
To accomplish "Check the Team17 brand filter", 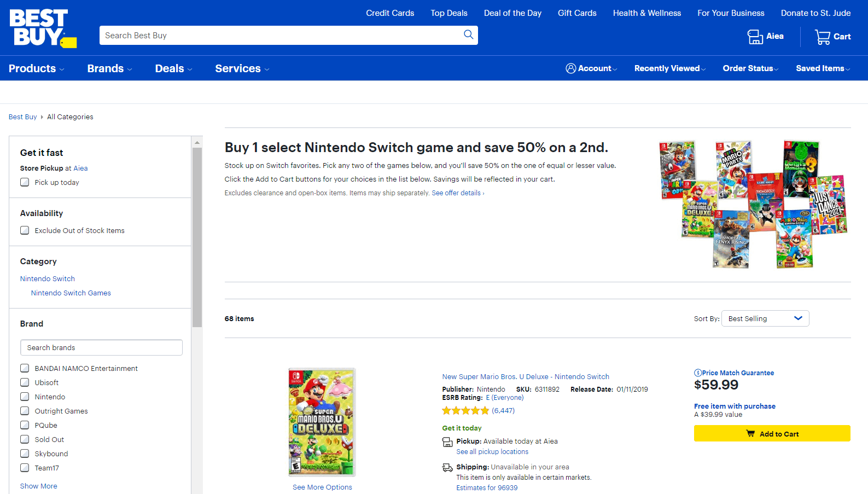I will 25,468.
